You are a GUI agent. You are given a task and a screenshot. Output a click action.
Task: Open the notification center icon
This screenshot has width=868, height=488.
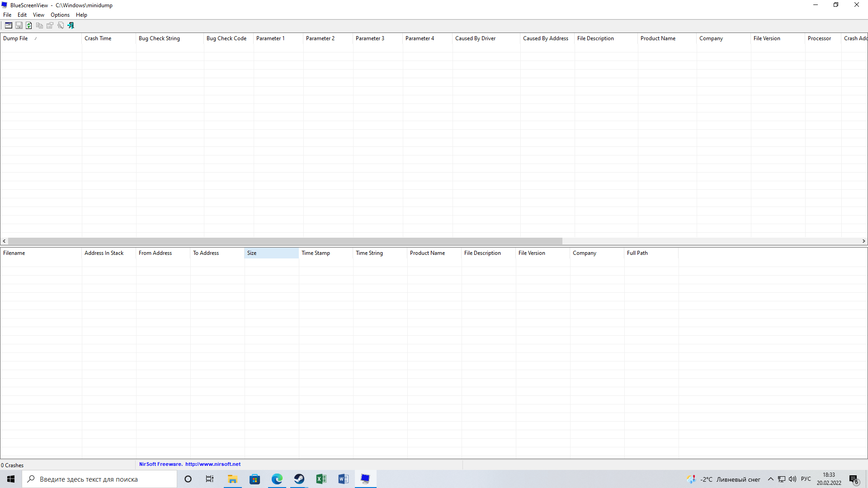pos(854,479)
